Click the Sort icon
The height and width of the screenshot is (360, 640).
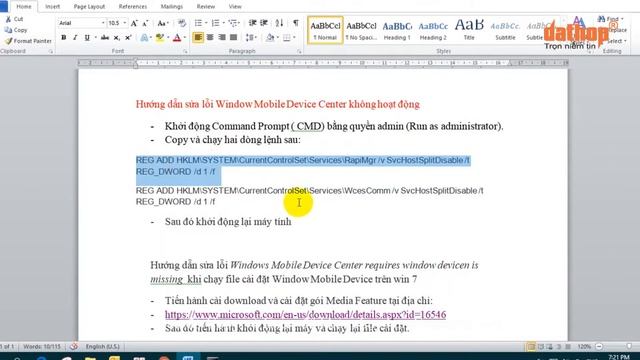point(279,23)
